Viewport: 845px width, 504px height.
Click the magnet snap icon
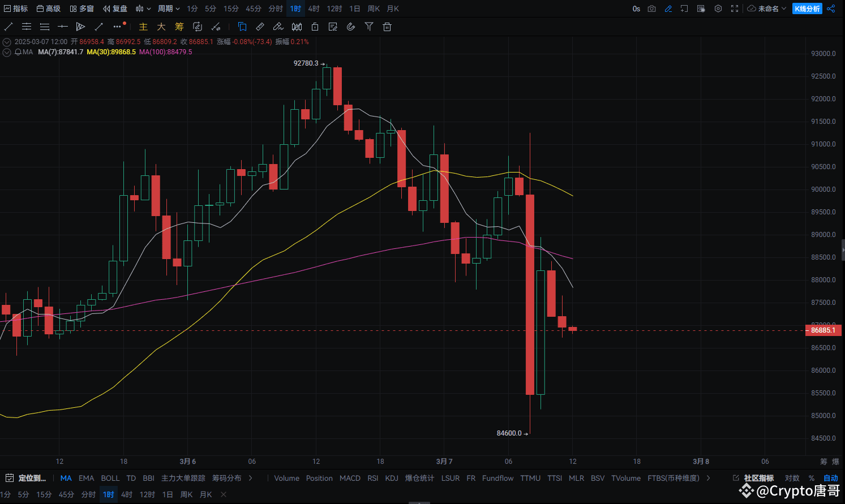click(x=351, y=27)
